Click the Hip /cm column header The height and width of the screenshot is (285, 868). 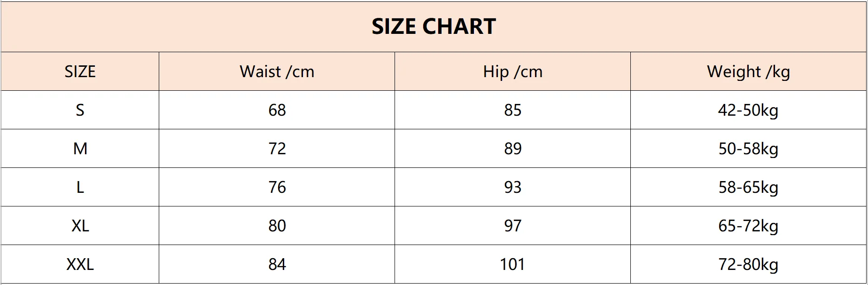point(512,71)
